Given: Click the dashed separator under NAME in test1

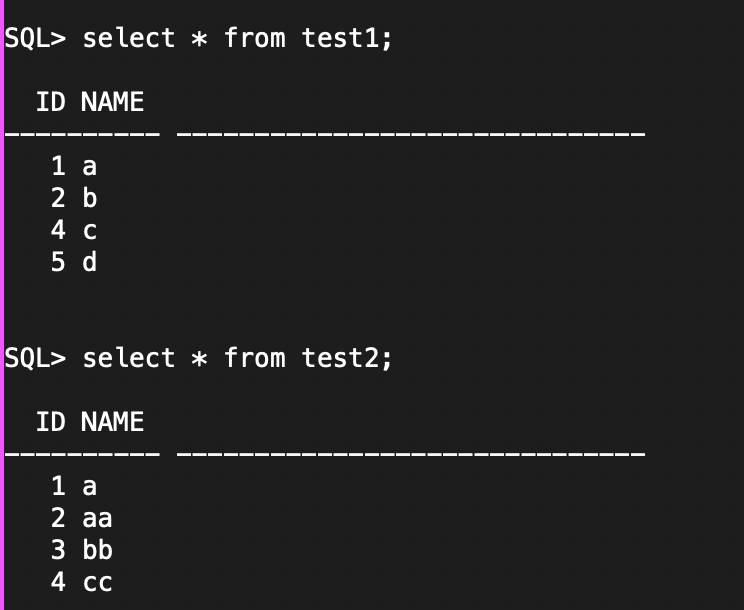Looking at the screenshot, I should click(x=410, y=134).
